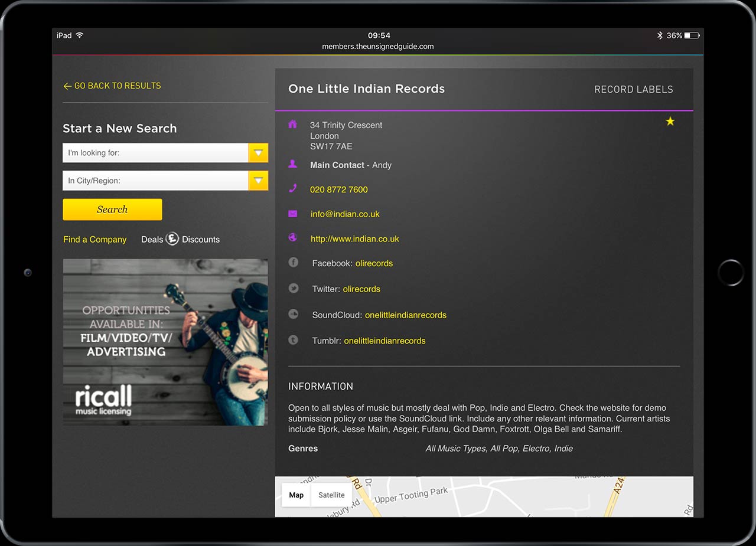Screen dimensions: 756x546
Task: Open Facebook olirecords link
Action: pos(374,263)
